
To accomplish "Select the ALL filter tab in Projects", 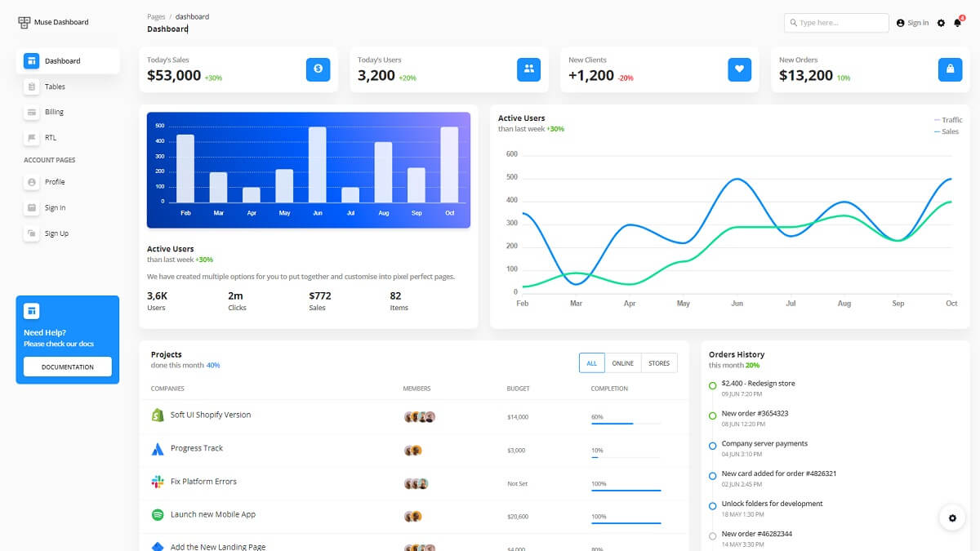I will click(x=591, y=362).
